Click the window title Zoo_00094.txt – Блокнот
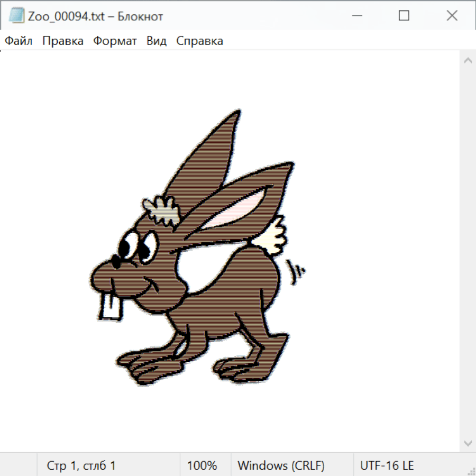The width and height of the screenshot is (476, 476). 95,16
